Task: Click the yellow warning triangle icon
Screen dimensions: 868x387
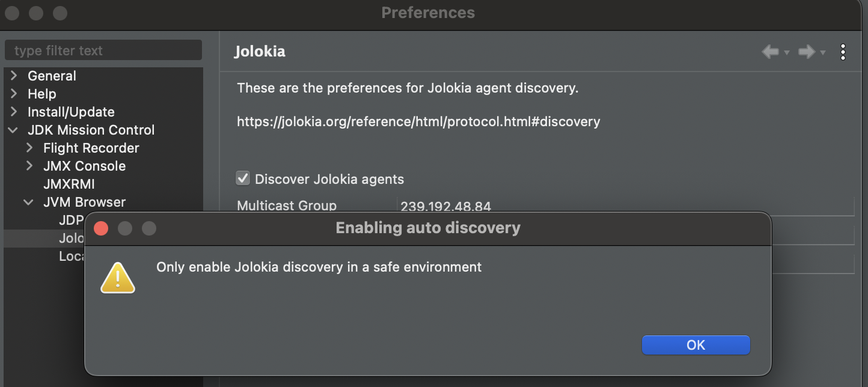Action: 118,278
